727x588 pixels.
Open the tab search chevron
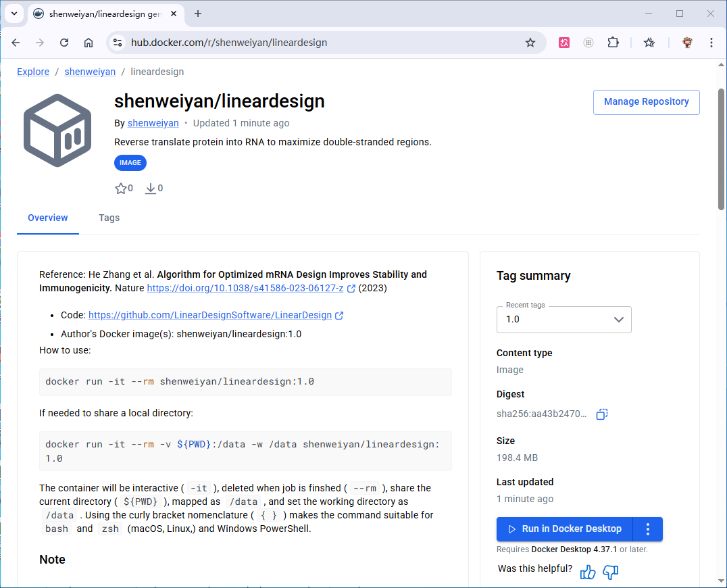pyautogui.click(x=14, y=14)
